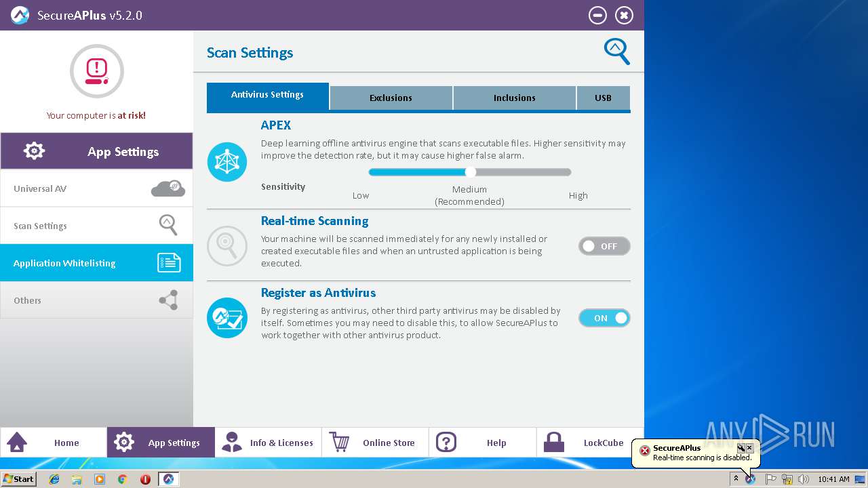868x488 pixels.
Task: Click the SecureAPlus system tray icon
Action: [751, 479]
